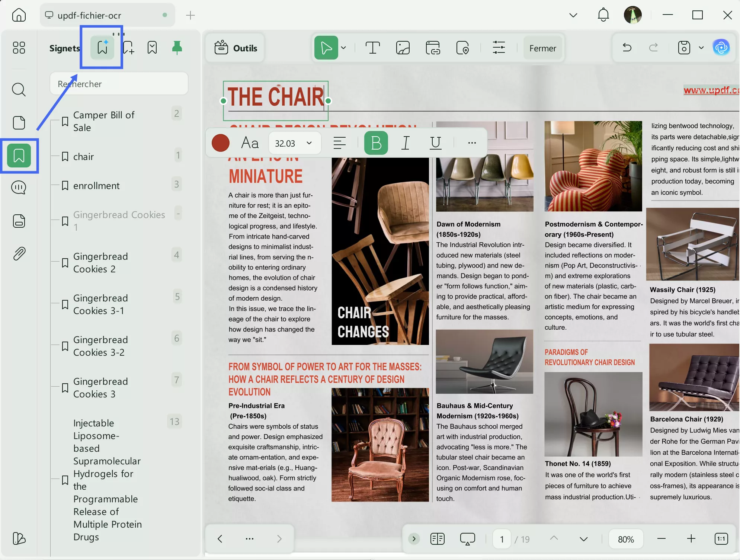Open the attachments paperclip panel
Image resolution: width=740 pixels, height=560 pixels.
point(19,254)
